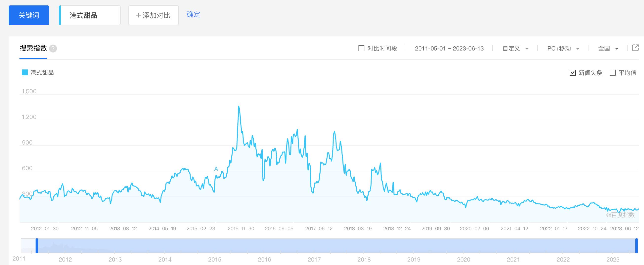
Task: Click the 2015 peak on the chart line
Action: 239,107
